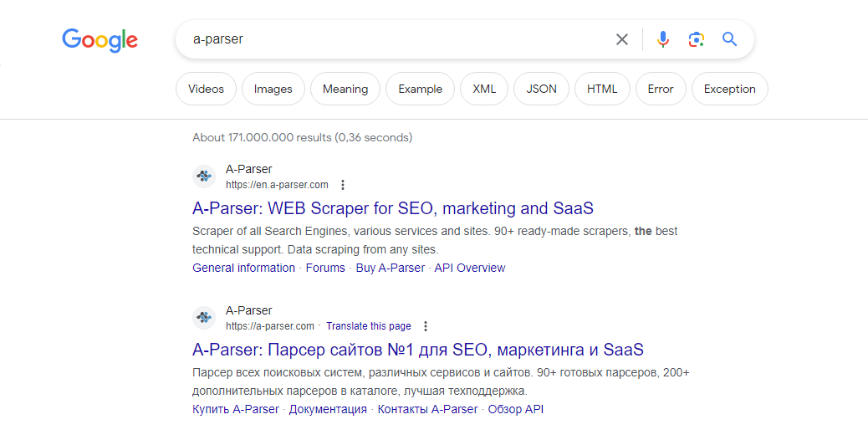Viewport: 868px width, 440px height.
Task: Select the Meaning filter chip
Action: pyautogui.click(x=345, y=89)
